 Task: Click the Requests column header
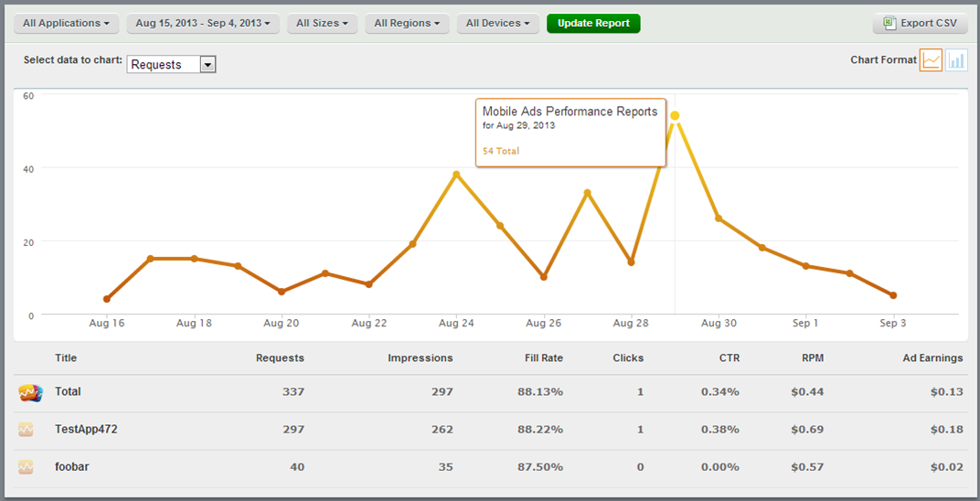click(280, 358)
